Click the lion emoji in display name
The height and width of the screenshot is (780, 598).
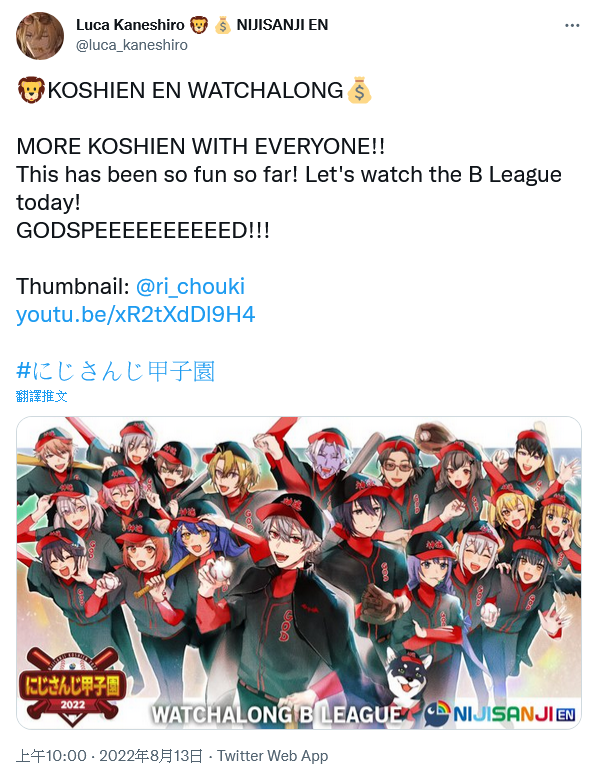(x=199, y=25)
